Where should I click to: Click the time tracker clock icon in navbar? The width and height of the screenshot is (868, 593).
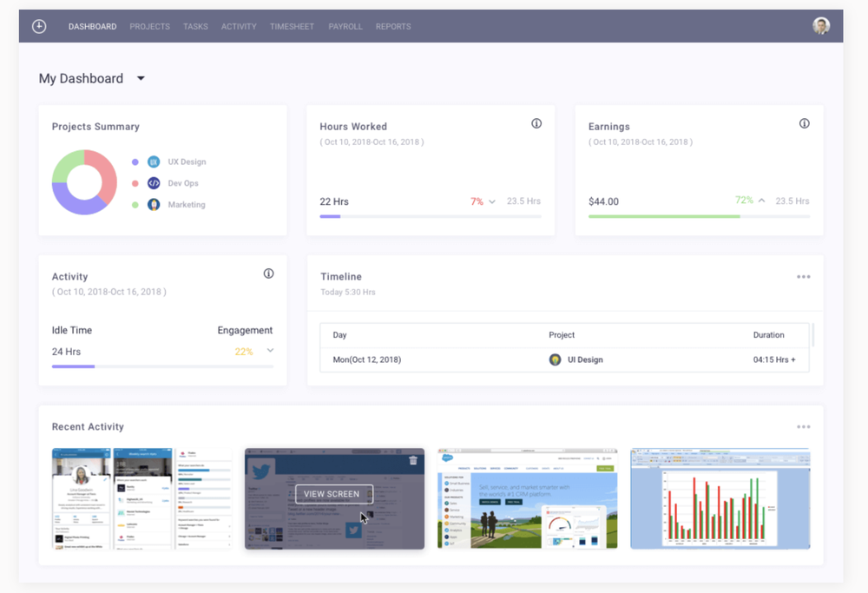tap(38, 26)
